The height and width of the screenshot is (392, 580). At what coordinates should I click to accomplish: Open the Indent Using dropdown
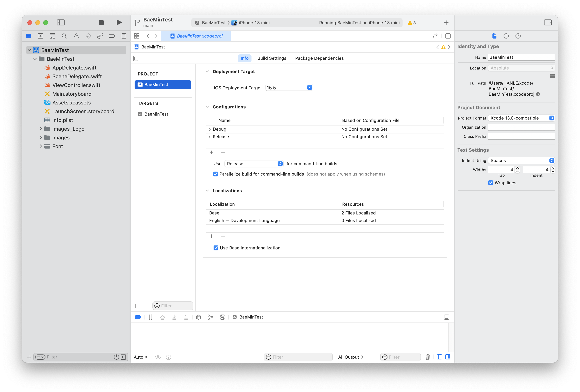(521, 160)
